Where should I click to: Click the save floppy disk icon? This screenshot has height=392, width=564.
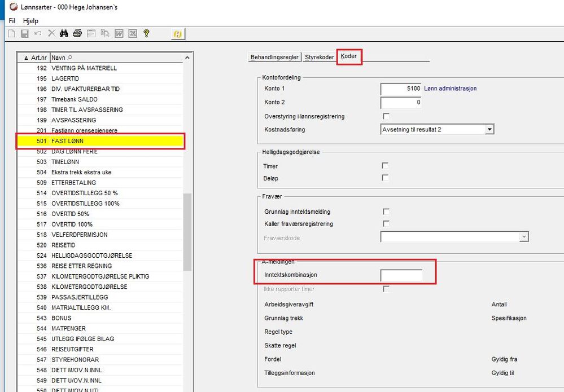24,34
